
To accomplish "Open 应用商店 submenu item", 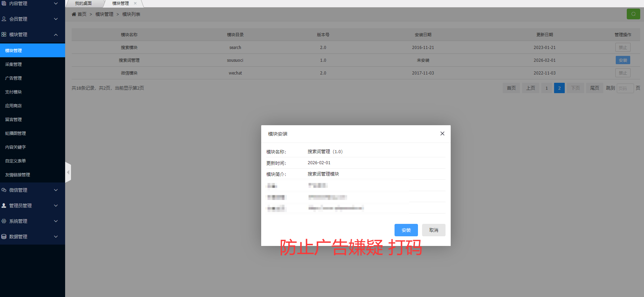I will click(x=32, y=106).
